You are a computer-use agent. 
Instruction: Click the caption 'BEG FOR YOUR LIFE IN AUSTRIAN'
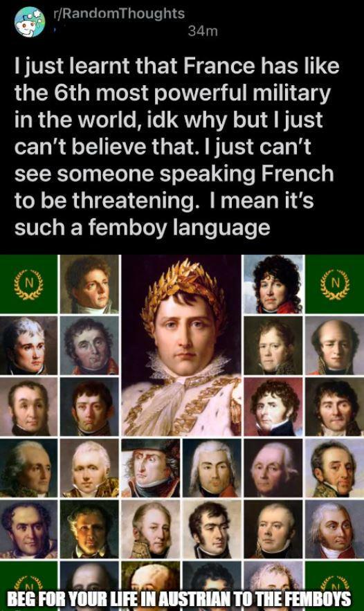tap(122, 599)
